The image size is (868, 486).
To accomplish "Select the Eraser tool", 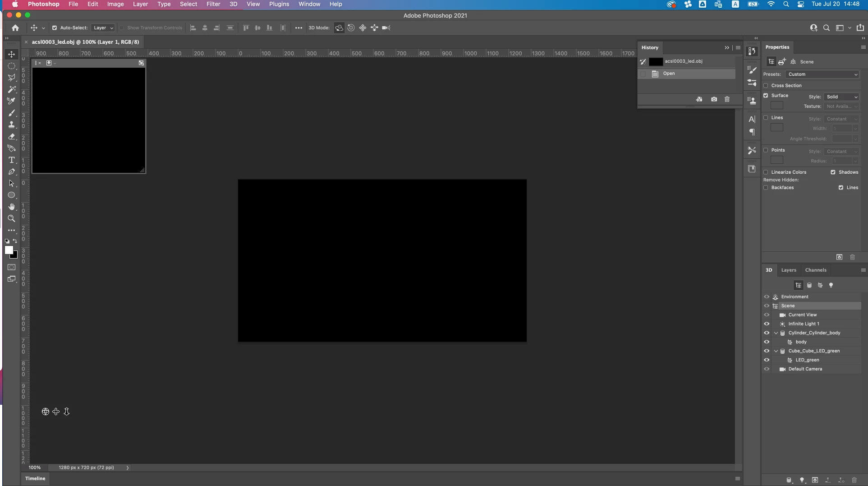I will pos(11,136).
